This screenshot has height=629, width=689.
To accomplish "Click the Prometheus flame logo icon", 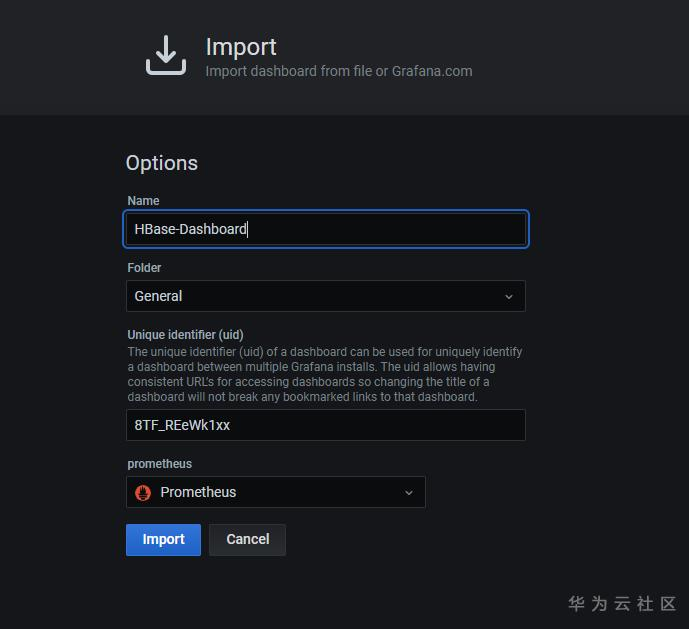I will 143,492.
